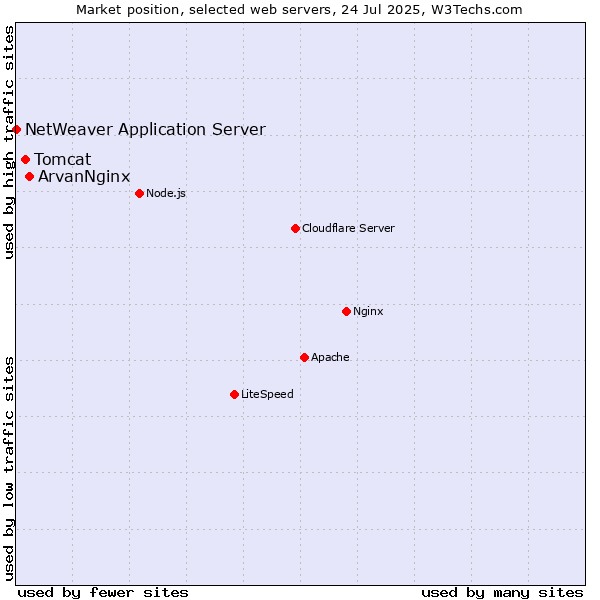Click the 'used by fewer sites' axis label

pos(103,593)
